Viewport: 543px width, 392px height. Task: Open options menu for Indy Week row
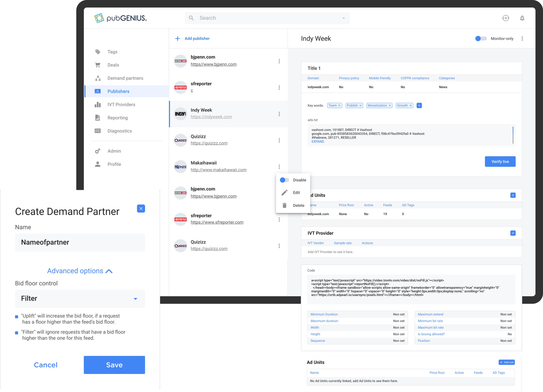(279, 114)
